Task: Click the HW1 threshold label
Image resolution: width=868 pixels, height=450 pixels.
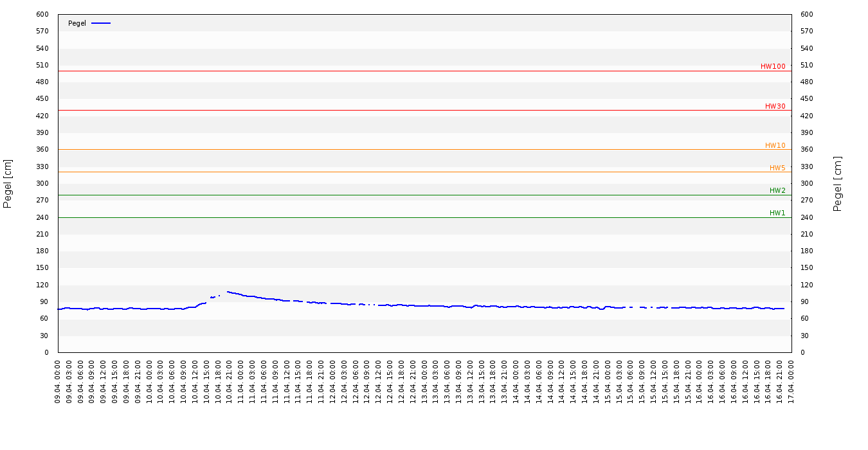Action: point(777,213)
